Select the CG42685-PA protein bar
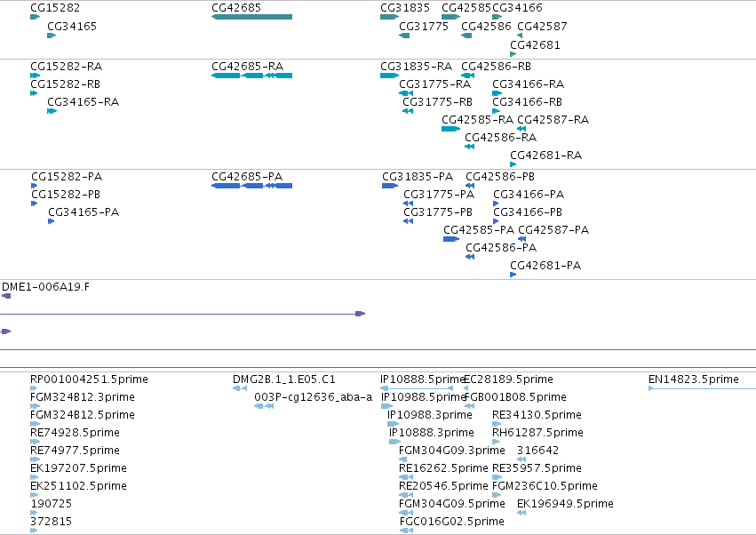Viewport: 756px width, 535px height. click(x=251, y=186)
